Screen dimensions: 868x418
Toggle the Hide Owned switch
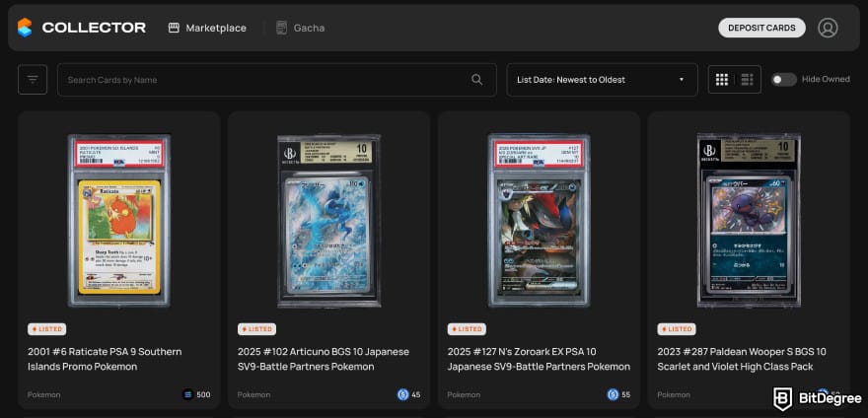pos(784,80)
